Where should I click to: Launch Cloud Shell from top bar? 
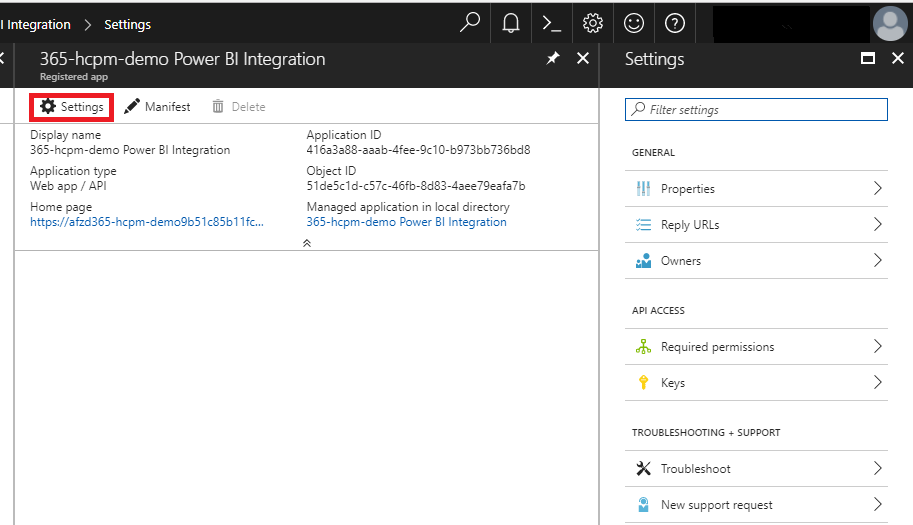(551, 23)
